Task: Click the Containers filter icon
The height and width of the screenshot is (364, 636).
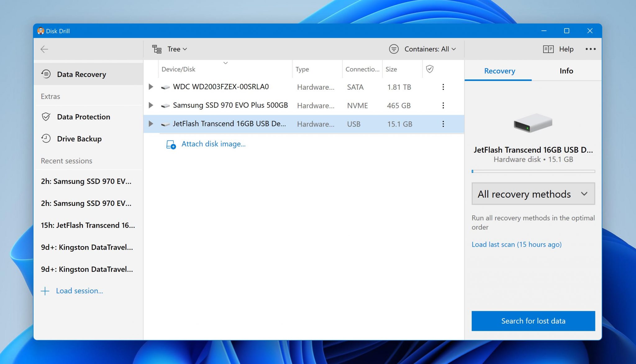Action: (x=393, y=48)
